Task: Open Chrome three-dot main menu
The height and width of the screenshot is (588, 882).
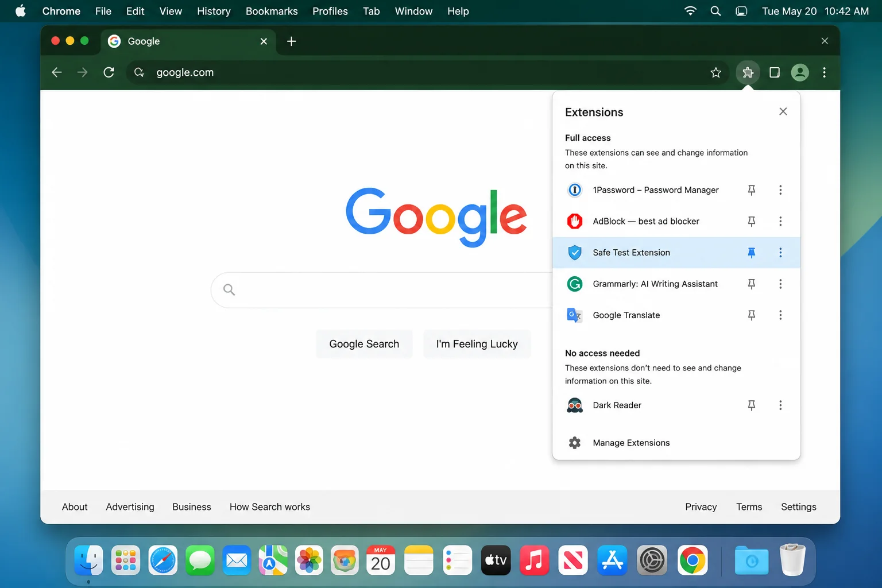Action: click(825, 72)
